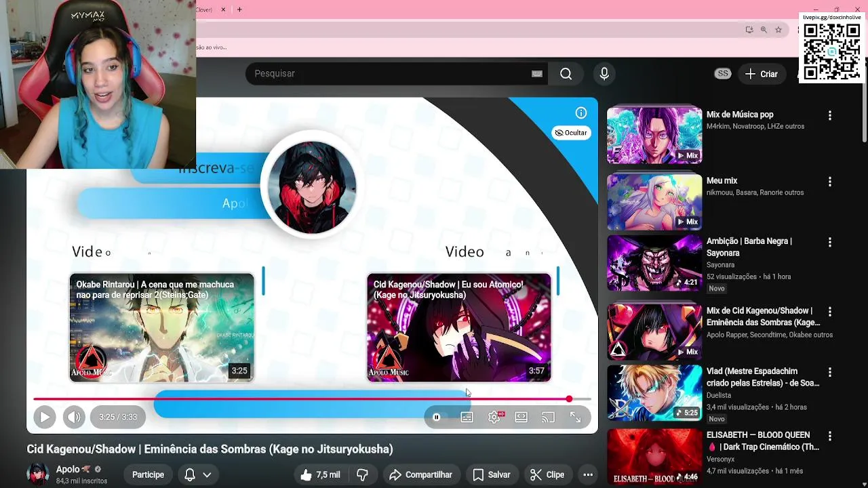The width and height of the screenshot is (868, 488).
Task: Click the 3:25 / 3:33 time display
Action: pos(118,417)
